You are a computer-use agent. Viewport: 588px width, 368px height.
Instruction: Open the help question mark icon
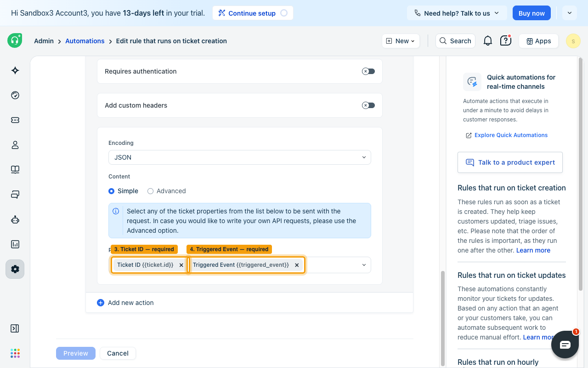pos(505,40)
